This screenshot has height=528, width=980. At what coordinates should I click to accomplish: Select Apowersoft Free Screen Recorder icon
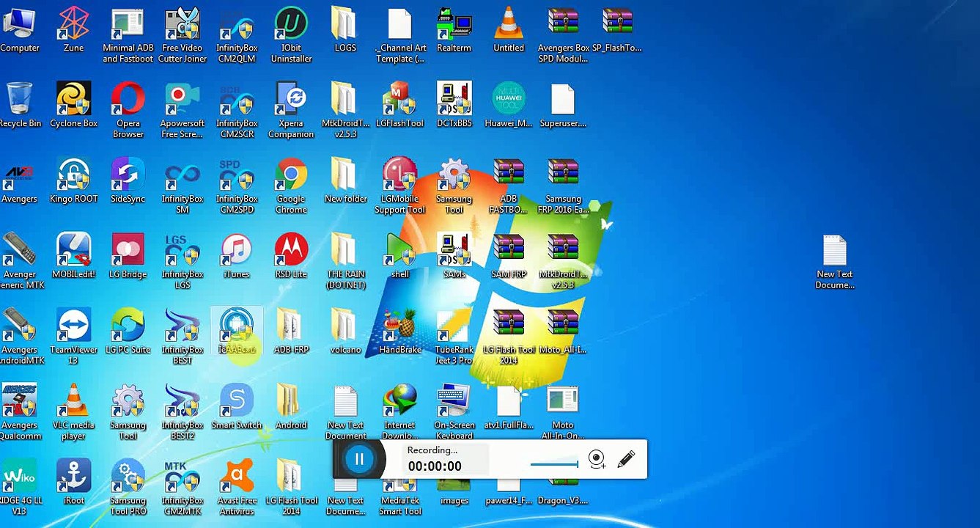pos(183,110)
